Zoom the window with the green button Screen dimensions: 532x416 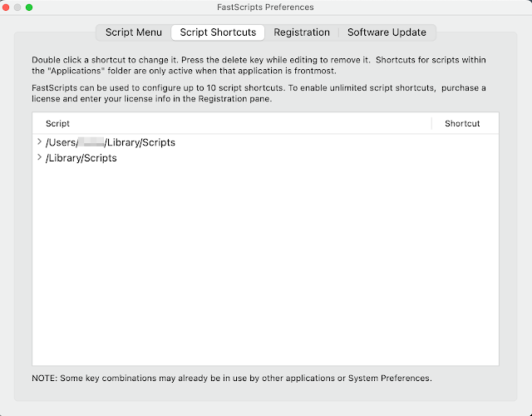(29, 7)
